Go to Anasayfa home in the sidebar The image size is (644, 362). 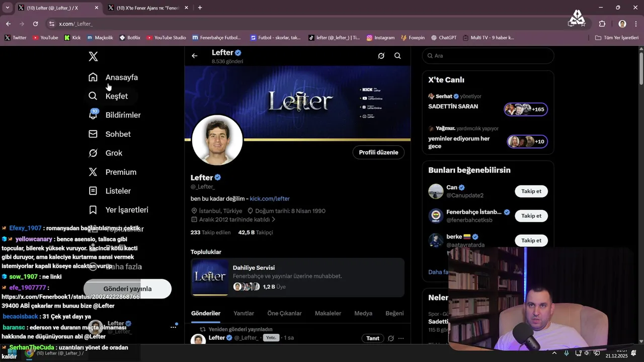[x=114, y=77]
